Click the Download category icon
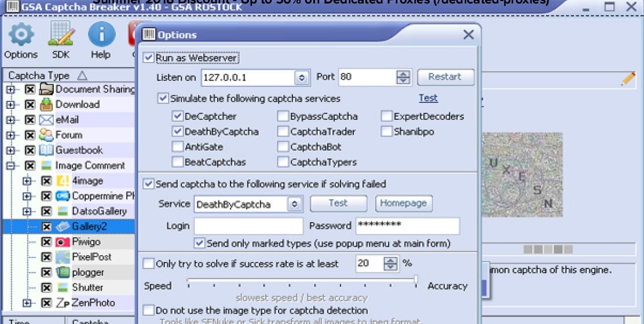This screenshot has height=324, width=644. coord(46,105)
